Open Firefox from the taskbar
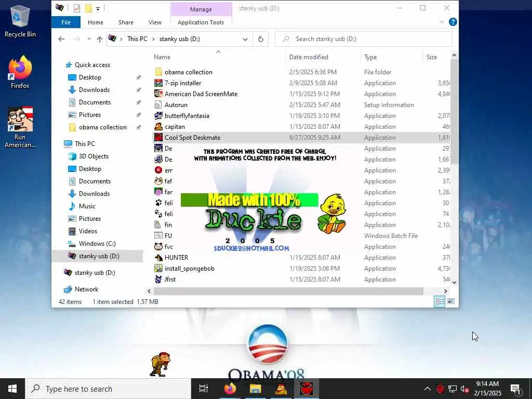The width and height of the screenshot is (532, 399). 230,389
